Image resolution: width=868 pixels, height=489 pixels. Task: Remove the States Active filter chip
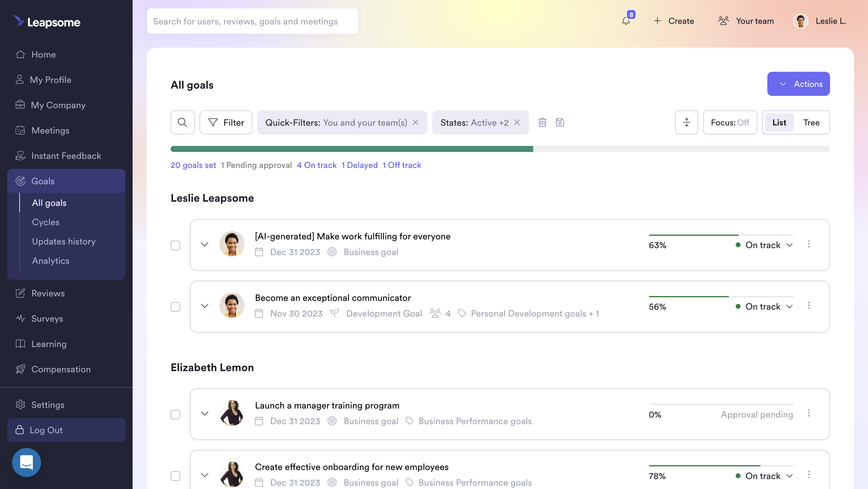[x=517, y=122]
